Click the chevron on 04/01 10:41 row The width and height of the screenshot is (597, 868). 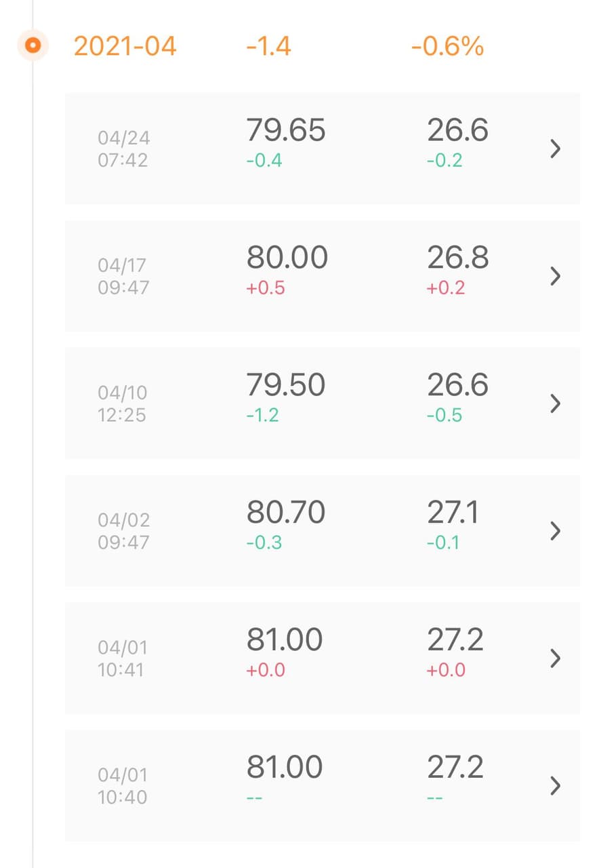point(555,658)
